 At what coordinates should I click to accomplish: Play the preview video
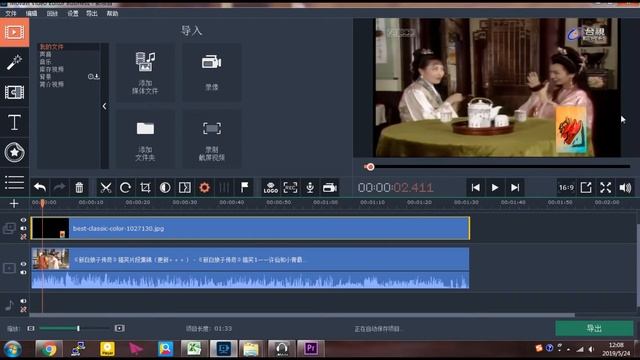click(495, 187)
